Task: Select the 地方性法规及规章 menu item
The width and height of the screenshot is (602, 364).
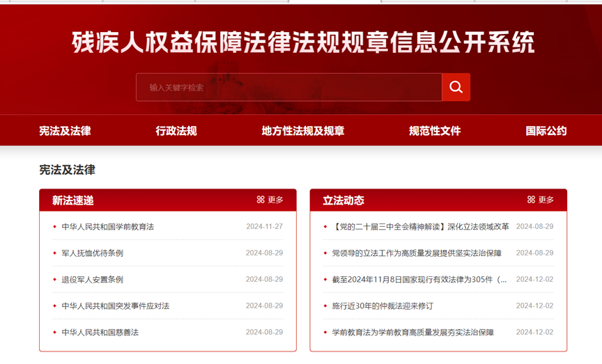Action: (x=303, y=131)
